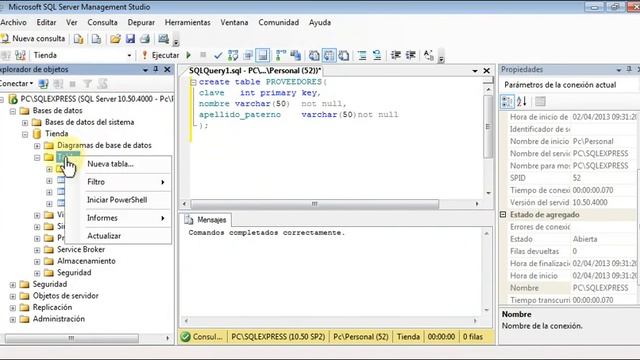Viewport: 640px width, 360px height.
Task: Click 'Comandos completados correctamente.' message text
Action: pos(267,233)
